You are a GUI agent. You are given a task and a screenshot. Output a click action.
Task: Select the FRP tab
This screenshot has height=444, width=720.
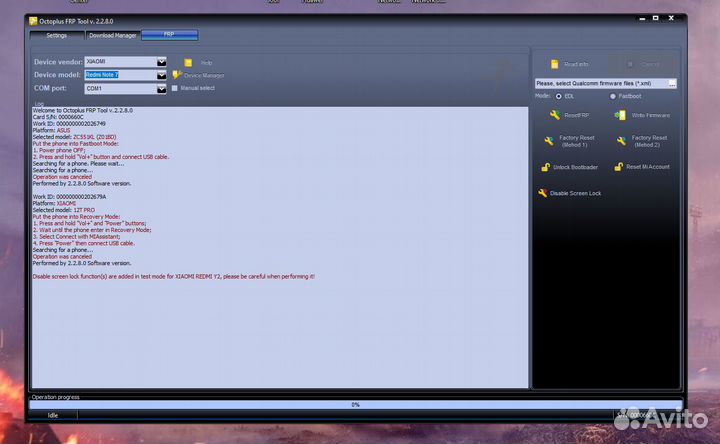coord(169,35)
